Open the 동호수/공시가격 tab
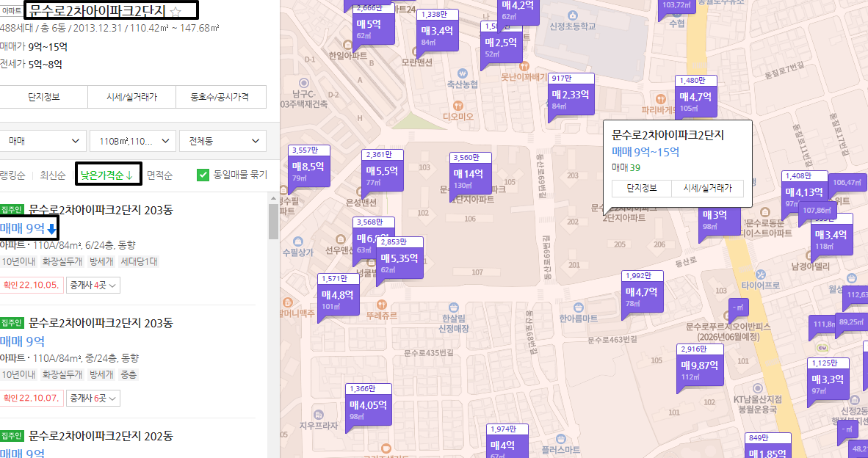This screenshot has height=458, width=868. coord(221,97)
